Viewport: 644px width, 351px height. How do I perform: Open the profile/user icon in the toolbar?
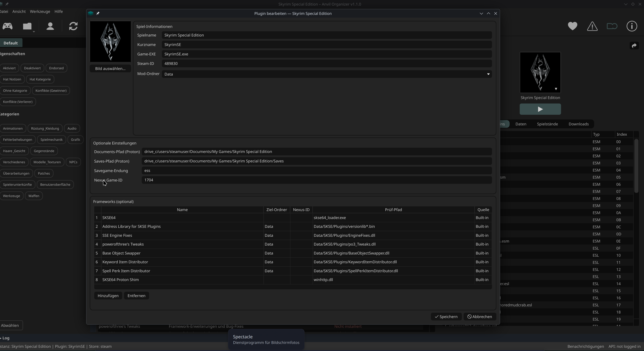(x=50, y=26)
